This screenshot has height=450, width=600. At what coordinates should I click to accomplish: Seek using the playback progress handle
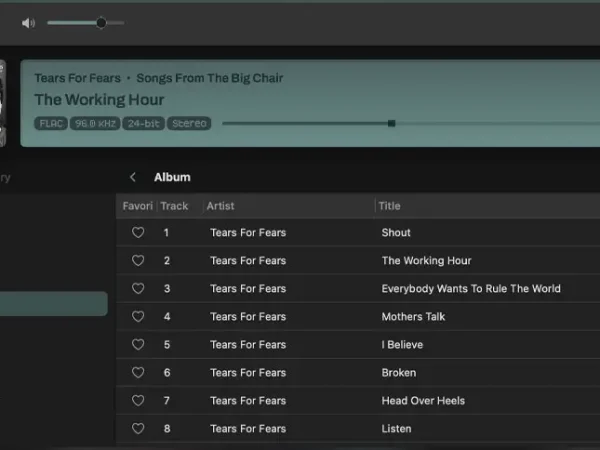click(391, 123)
